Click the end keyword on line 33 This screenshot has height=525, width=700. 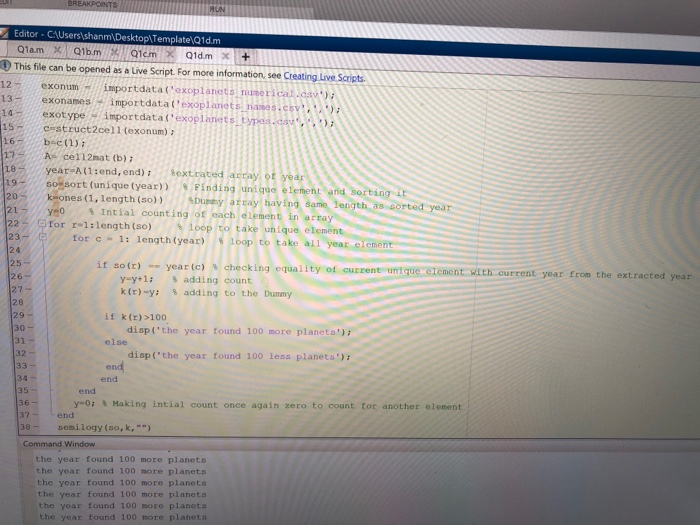[x=114, y=367]
